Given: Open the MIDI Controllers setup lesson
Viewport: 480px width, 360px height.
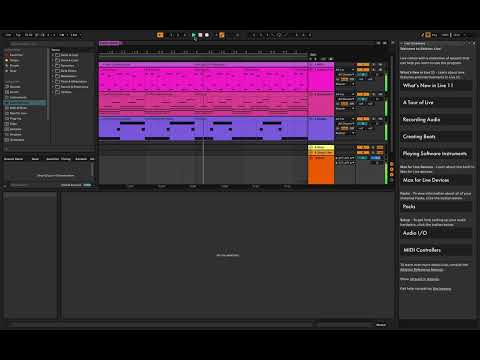Looking at the screenshot, I should tap(436, 250).
